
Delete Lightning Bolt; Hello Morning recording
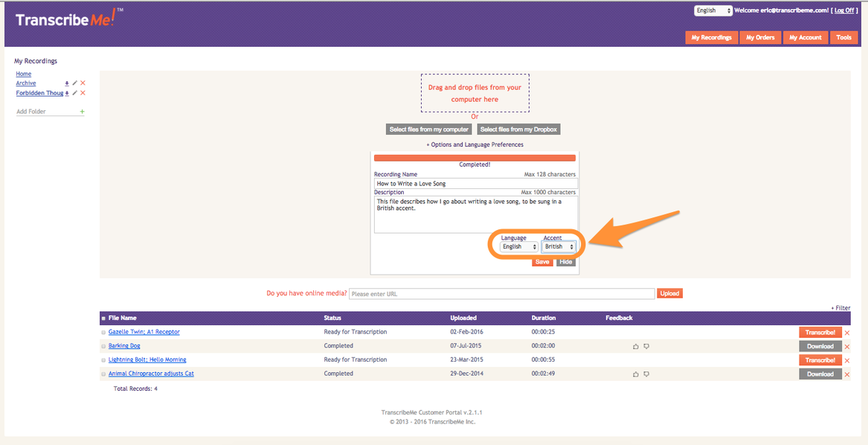click(847, 361)
